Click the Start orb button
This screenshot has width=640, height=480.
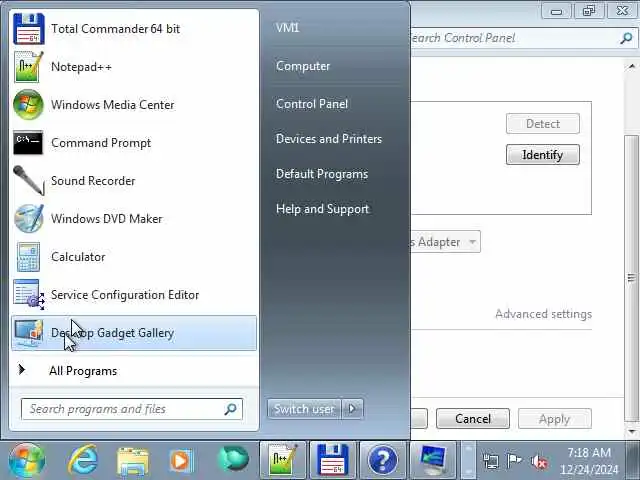pyautogui.click(x=27, y=460)
